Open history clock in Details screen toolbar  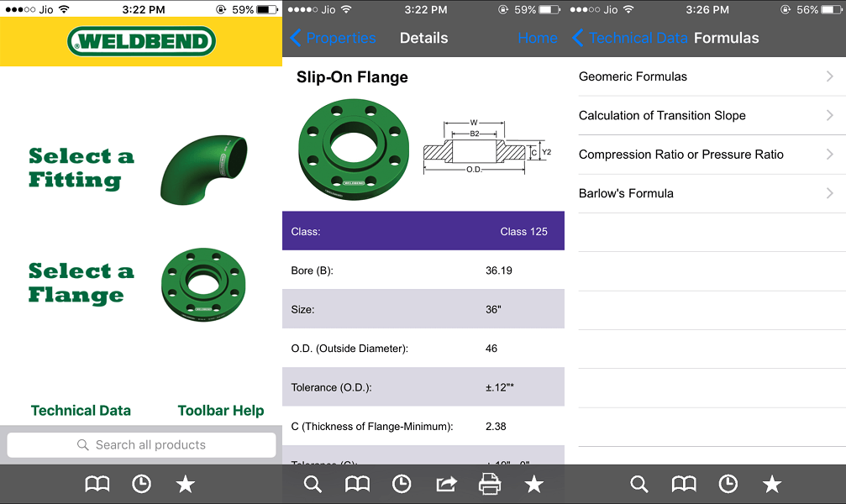tap(402, 484)
